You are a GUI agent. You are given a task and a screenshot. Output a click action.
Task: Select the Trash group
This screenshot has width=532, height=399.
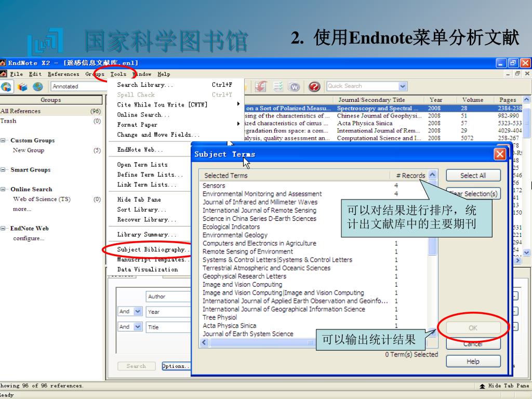click(51, 121)
